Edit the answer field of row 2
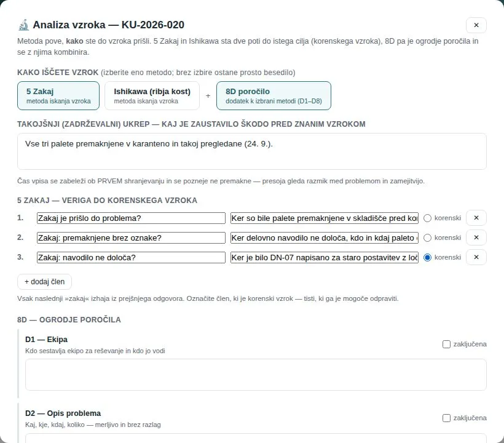The image size is (504, 443). [325, 237]
